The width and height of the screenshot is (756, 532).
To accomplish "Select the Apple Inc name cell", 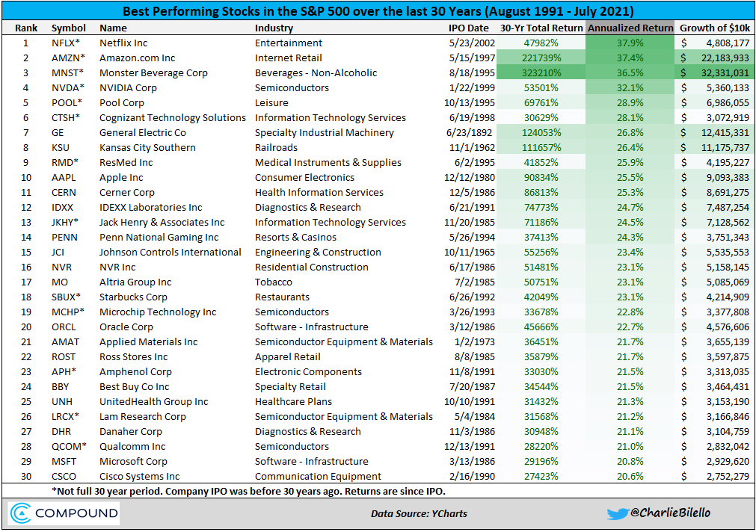I will point(121,177).
